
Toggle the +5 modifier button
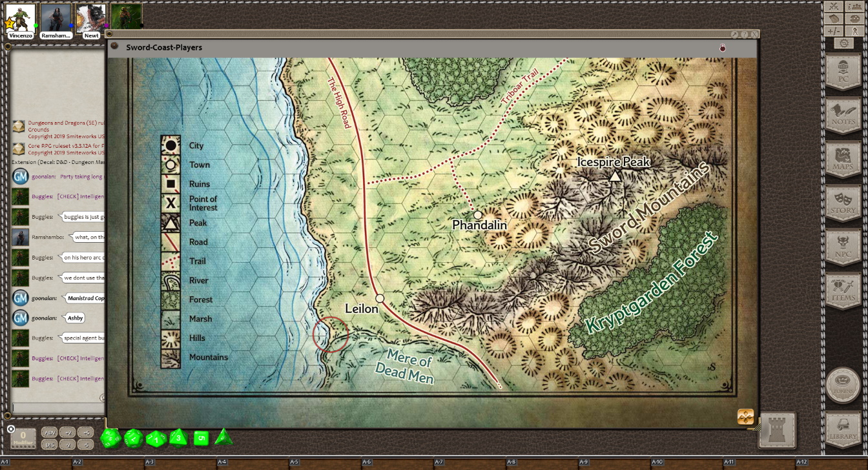(x=85, y=433)
